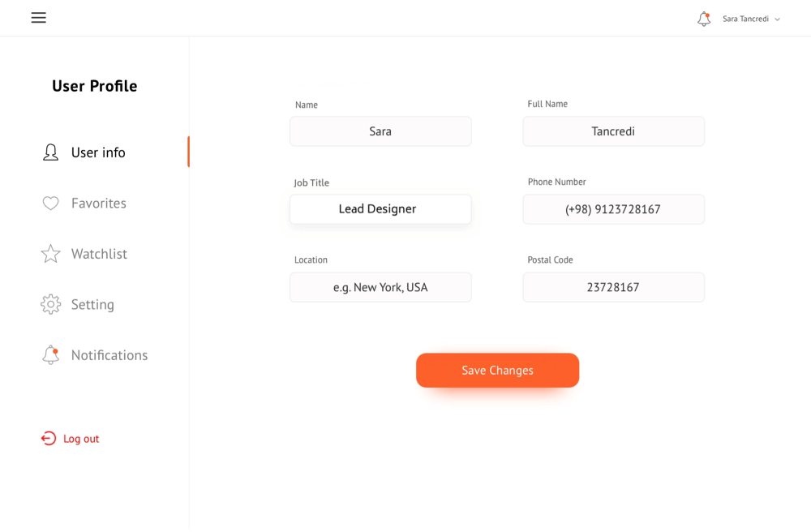Switch to the Watchlist section
Viewport: 811px width, 532px height.
point(99,254)
